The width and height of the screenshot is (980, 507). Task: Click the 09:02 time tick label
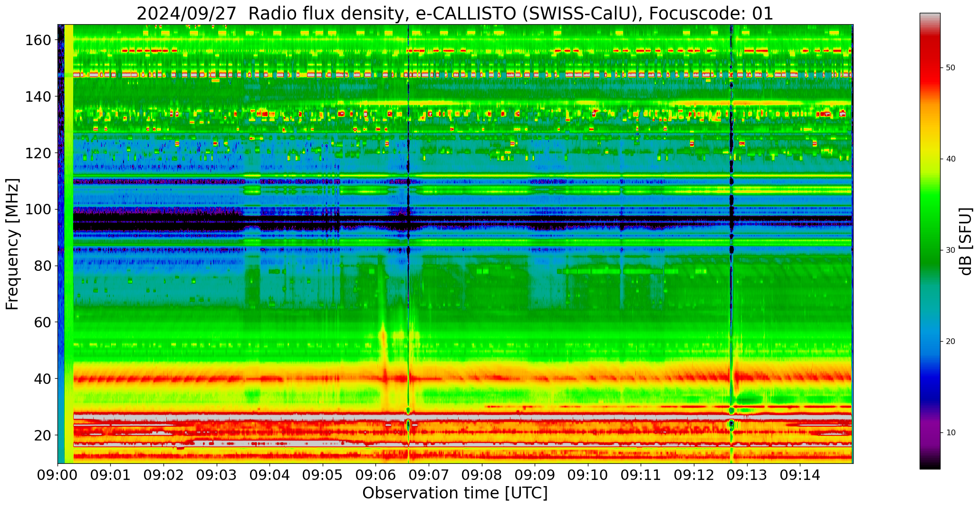164,474
